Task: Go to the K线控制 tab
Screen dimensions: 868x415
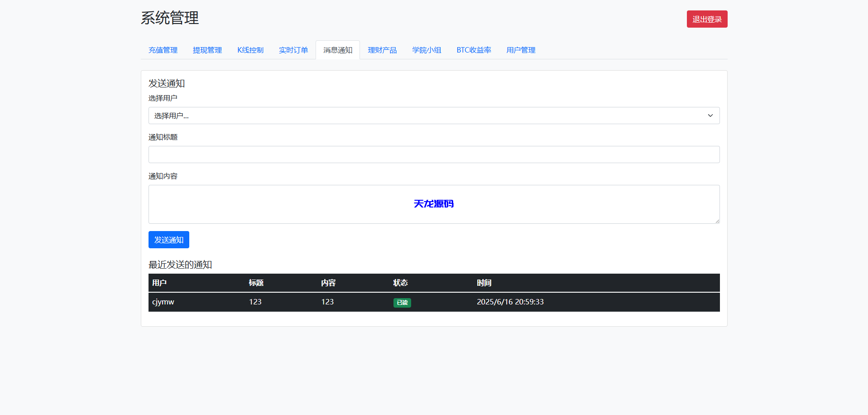Action: 250,50
